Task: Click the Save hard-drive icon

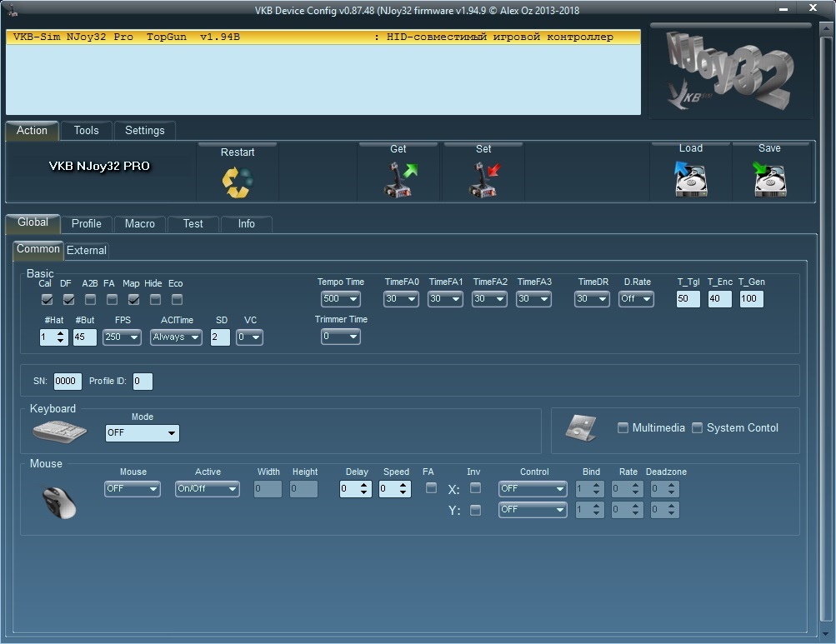Action: (x=769, y=179)
